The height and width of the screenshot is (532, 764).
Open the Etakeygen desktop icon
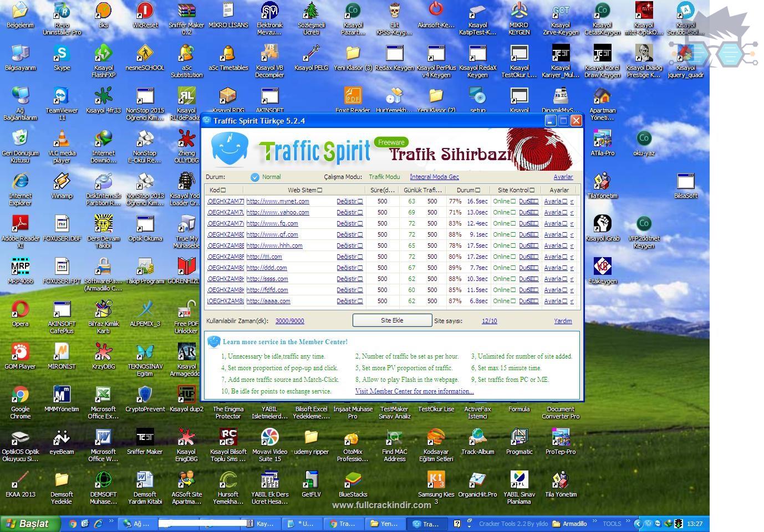(x=602, y=271)
